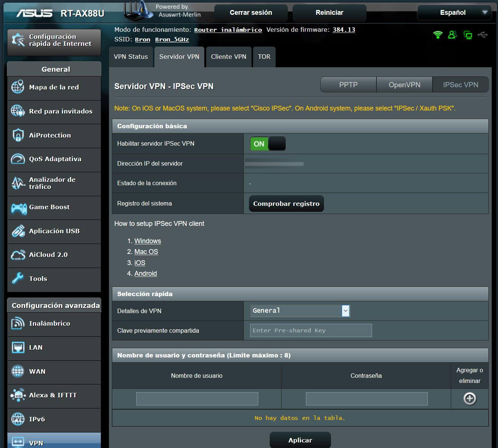This screenshot has height=448, width=498.
Task: Open the Inalámbrico wireless icon
Action: pos(18,323)
